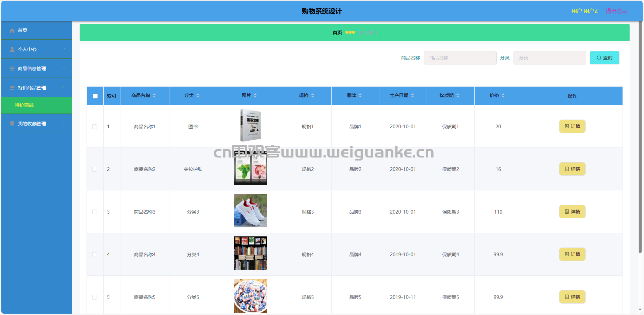
Task: Click the cart icon beside 我的收藏管理
Action: (x=12, y=124)
